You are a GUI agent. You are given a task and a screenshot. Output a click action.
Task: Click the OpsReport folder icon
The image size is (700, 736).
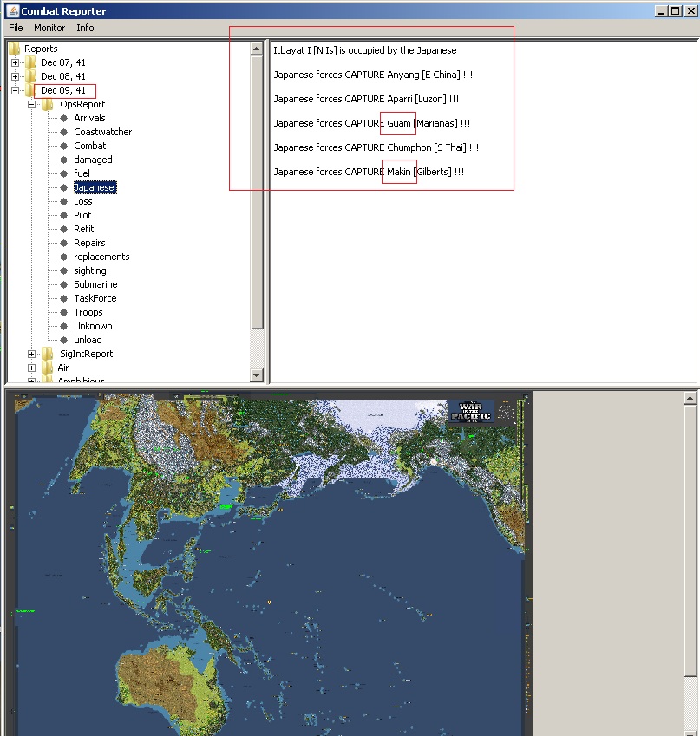(48, 104)
